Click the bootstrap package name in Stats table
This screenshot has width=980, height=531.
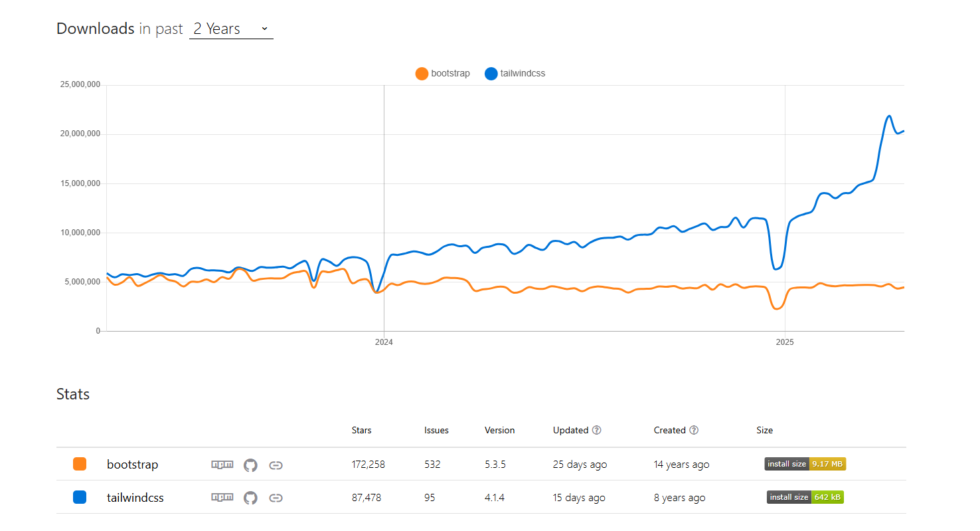133,465
